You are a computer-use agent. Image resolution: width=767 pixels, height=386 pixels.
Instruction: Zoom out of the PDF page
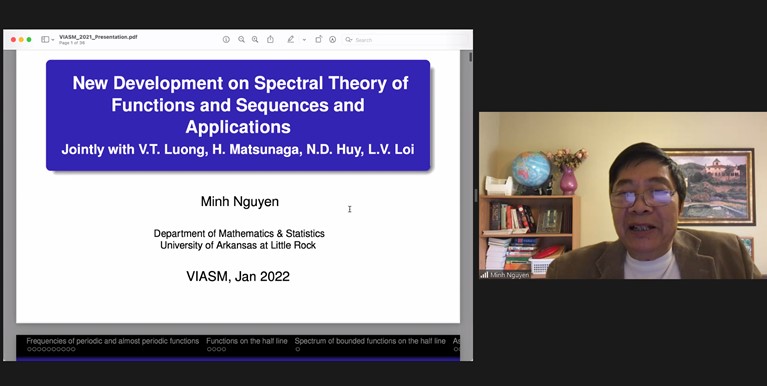[241, 40]
